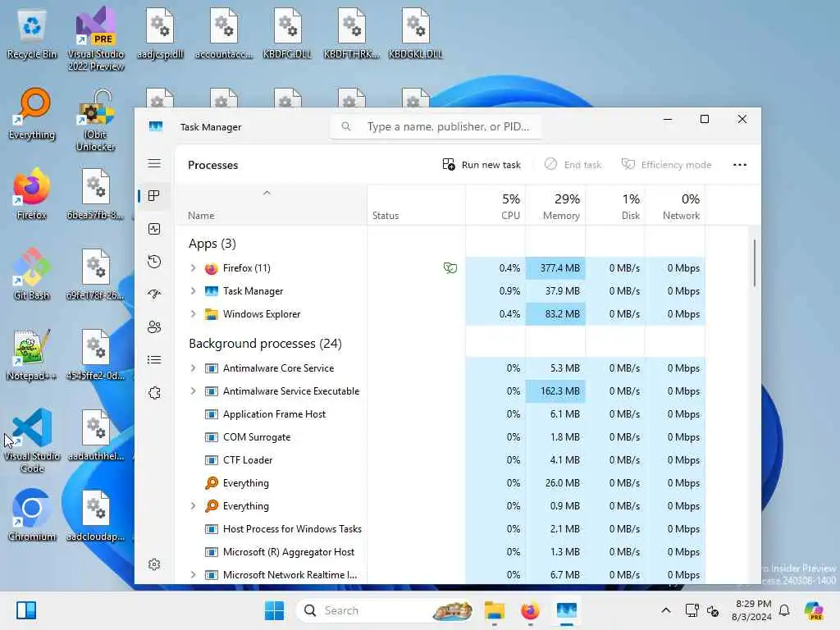840x630 pixels.
Task: Select the CTF Loader process
Action: [440, 460]
